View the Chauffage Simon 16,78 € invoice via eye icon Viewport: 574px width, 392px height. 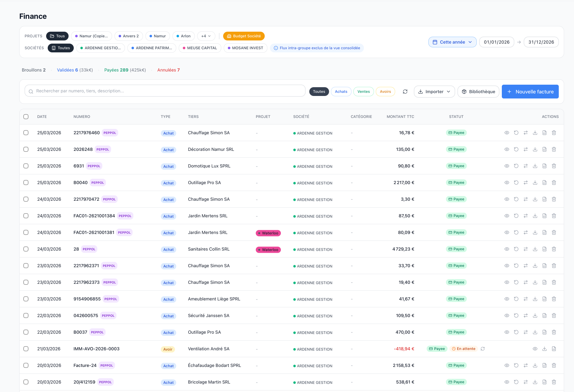(507, 133)
